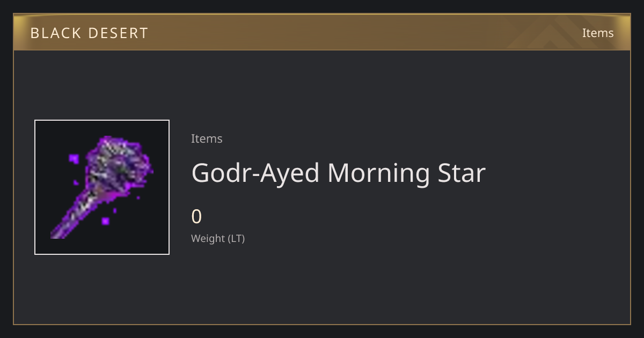Click the faded chevron emblem in the header
This screenshot has width=644, height=338.
click(x=558, y=32)
